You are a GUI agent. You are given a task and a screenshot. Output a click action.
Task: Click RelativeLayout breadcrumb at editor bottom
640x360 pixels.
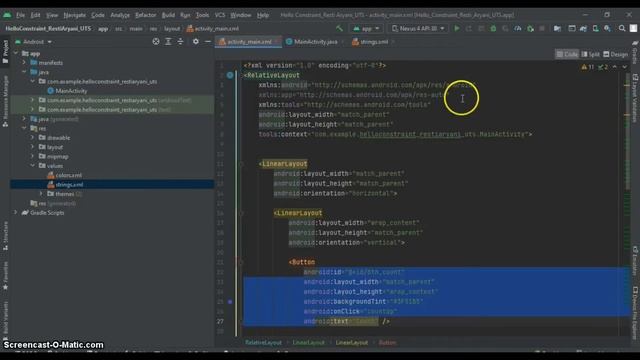pyautogui.click(x=263, y=342)
